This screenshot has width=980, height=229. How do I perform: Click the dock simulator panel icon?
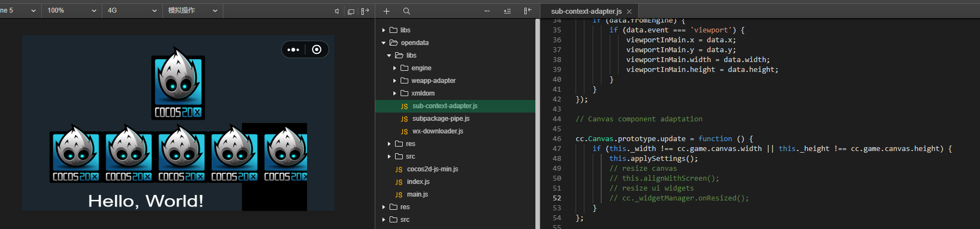[x=365, y=11]
